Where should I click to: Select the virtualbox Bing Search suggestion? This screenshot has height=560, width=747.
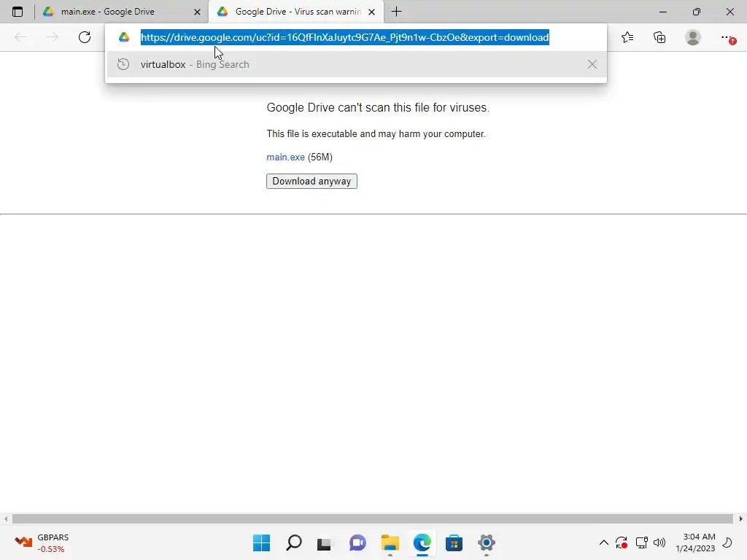[x=356, y=64]
